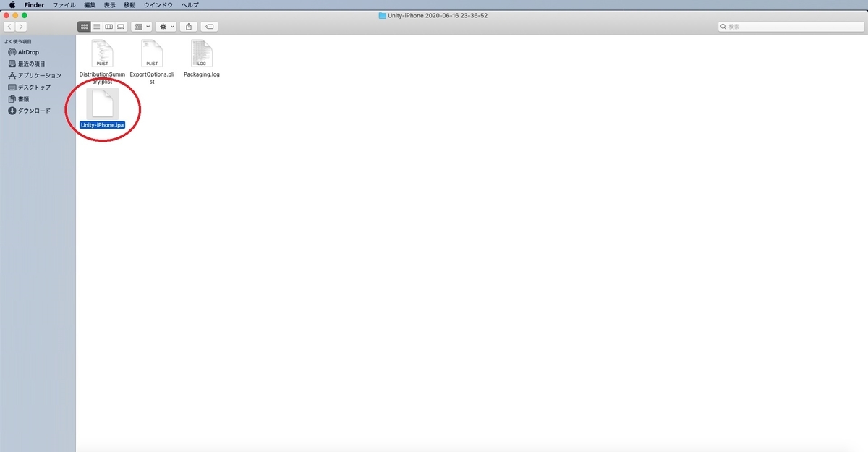Minimize the Finder window

tap(16, 15)
